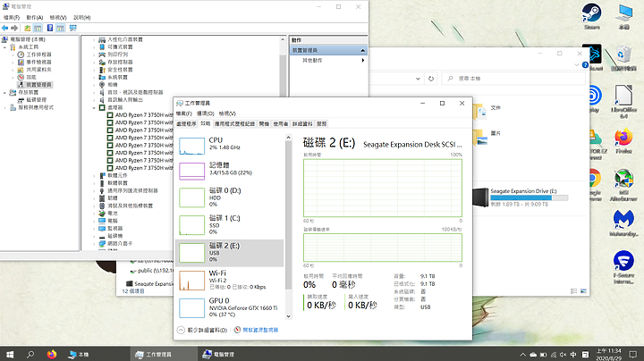Open the LibreOffice 6.4 desktop shortcut
Screen dimensions: 644x361
pos(623,101)
